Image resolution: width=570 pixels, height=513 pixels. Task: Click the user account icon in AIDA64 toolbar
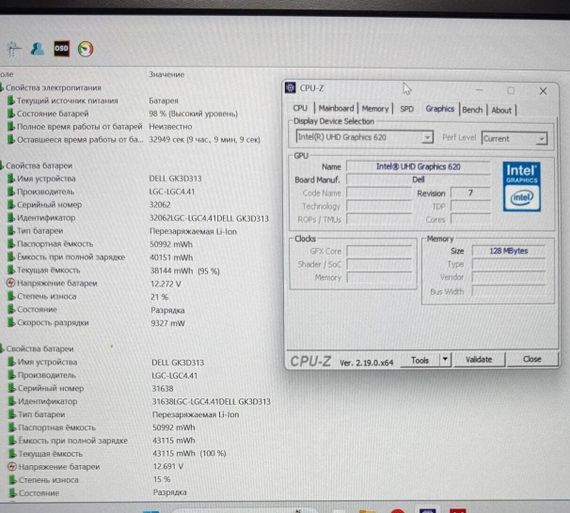pyautogui.click(x=37, y=48)
